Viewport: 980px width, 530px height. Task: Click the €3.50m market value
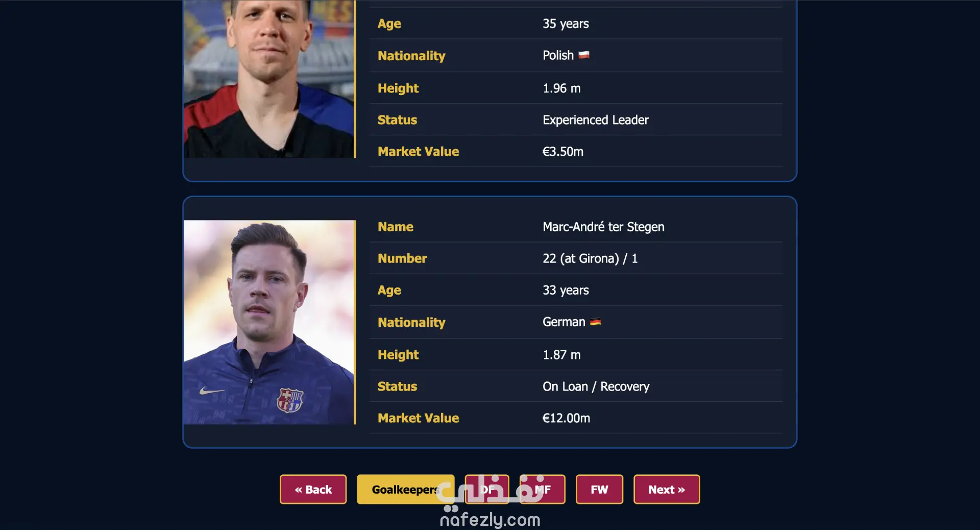[x=562, y=152]
